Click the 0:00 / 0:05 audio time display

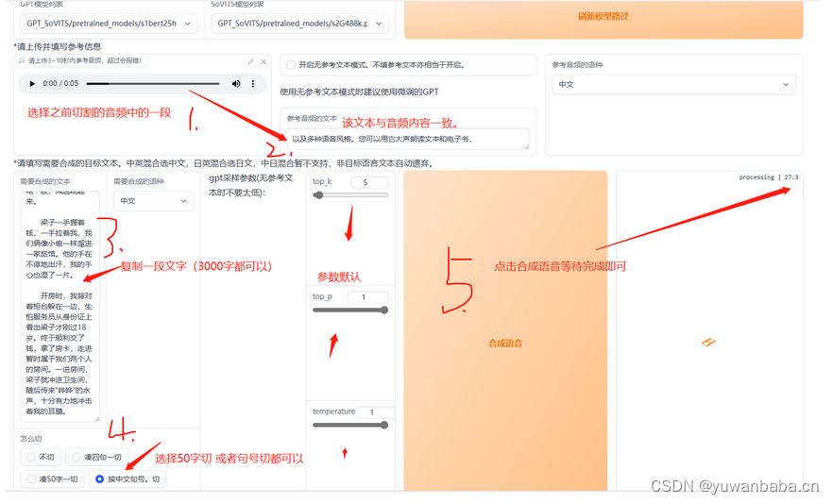click(x=60, y=84)
